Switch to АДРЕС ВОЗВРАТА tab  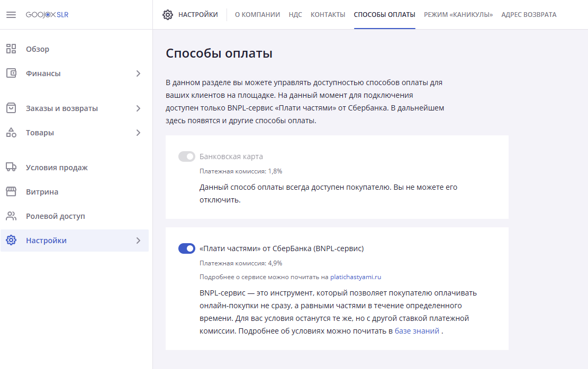tap(529, 15)
